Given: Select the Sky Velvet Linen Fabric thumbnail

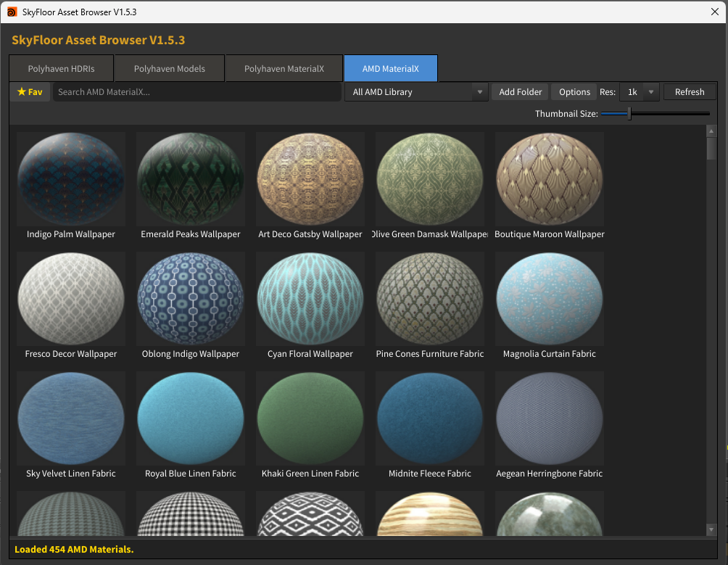Looking at the screenshot, I should pyautogui.click(x=71, y=418).
